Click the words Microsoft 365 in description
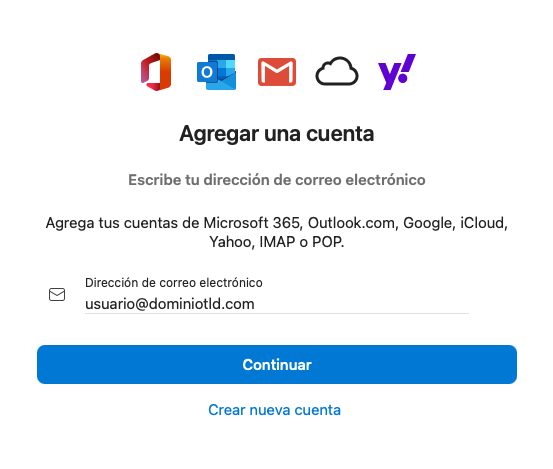The width and height of the screenshot is (553, 469). coord(252,223)
